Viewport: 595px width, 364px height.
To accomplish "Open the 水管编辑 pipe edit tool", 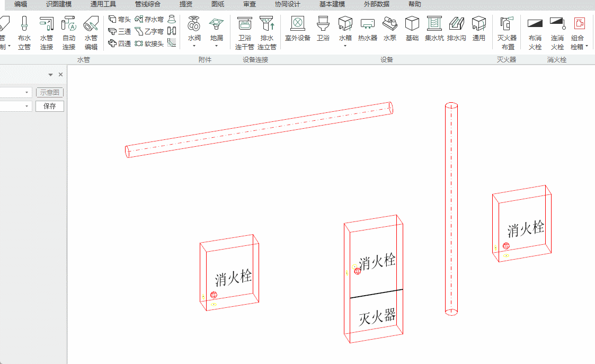I will point(91,33).
